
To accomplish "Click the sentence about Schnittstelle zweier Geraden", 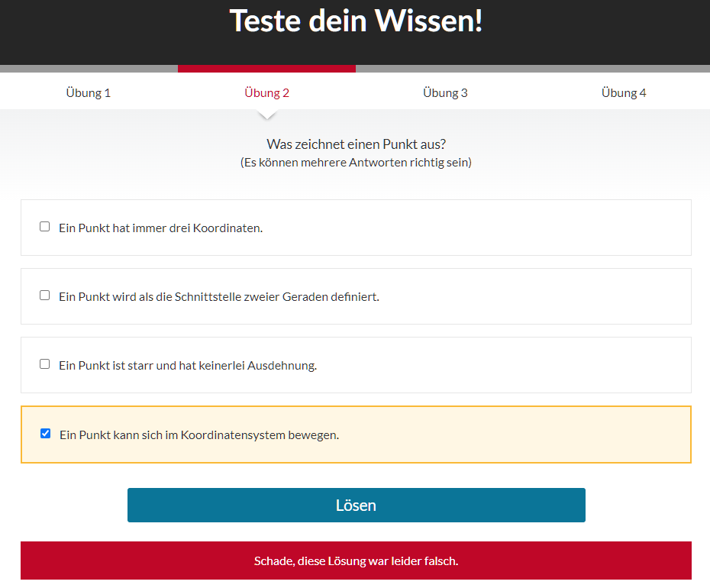I will 218,296.
